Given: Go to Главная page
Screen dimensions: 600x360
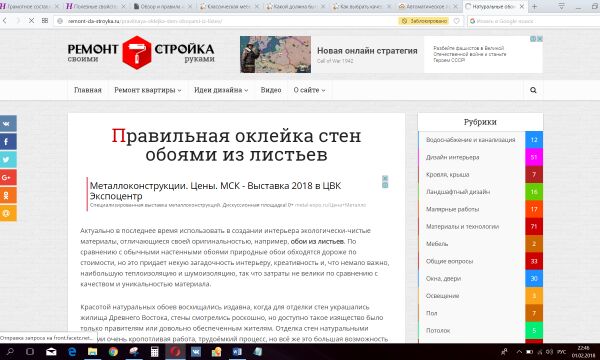Looking at the screenshot, I should [x=88, y=90].
